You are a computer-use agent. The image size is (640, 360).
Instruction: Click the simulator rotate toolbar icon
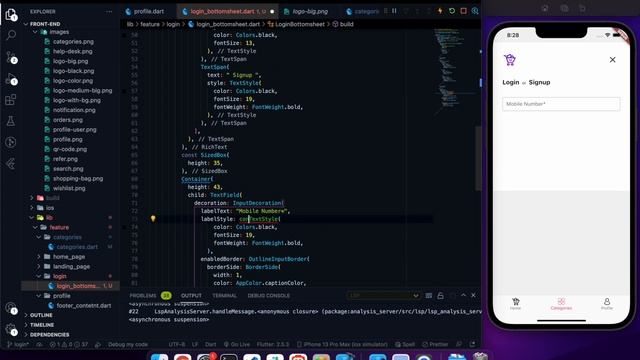coord(582,8)
